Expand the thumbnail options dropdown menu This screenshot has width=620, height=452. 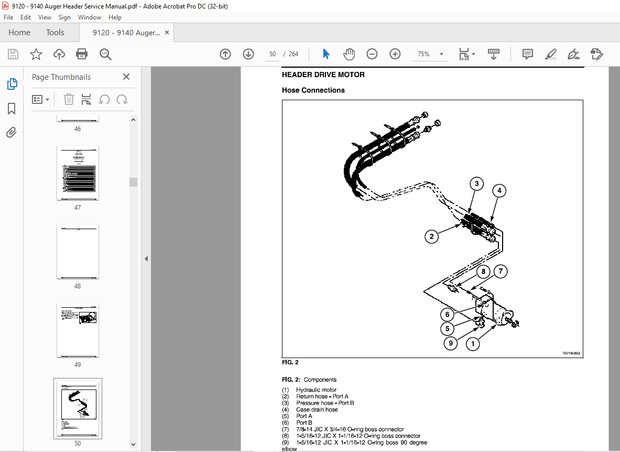tap(41, 99)
